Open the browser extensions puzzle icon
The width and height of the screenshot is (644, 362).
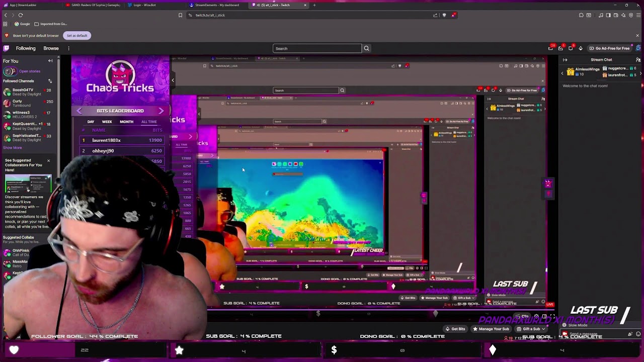(581, 15)
